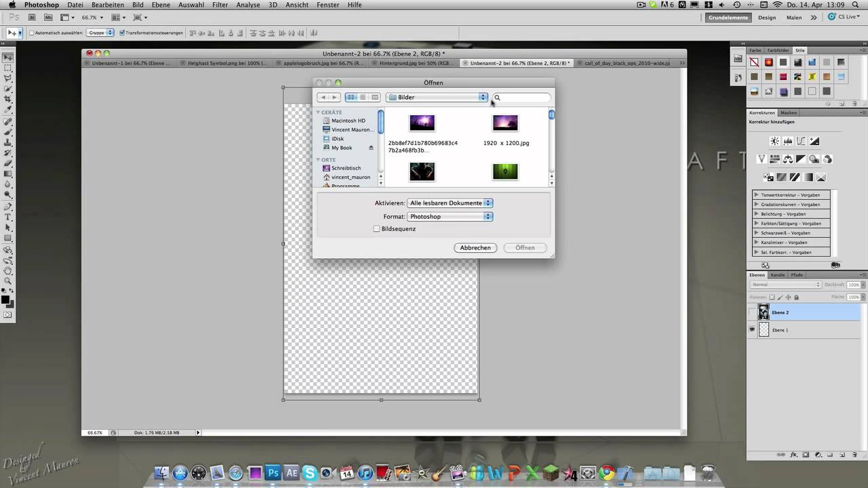The image size is (868, 488).
Task: Select the Rectangle shape tool
Action: coord(8,238)
